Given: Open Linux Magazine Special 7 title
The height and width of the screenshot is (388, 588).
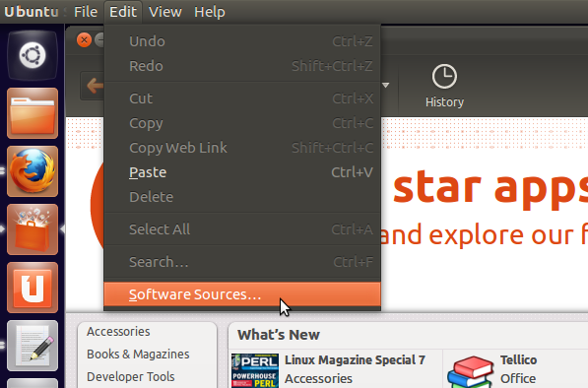Looking at the screenshot, I should (x=355, y=359).
